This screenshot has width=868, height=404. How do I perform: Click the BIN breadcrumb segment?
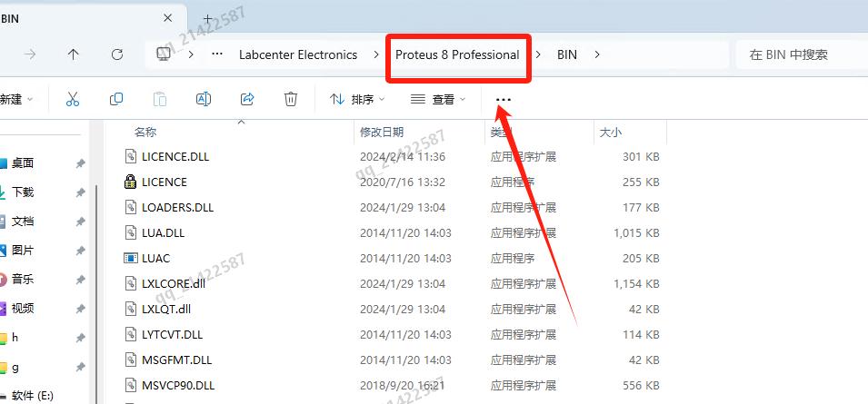click(x=567, y=54)
